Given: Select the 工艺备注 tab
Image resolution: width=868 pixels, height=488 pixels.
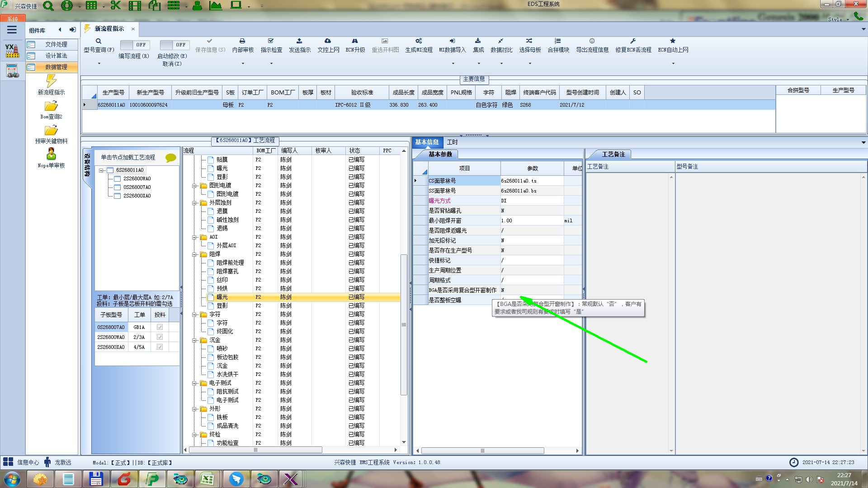Looking at the screenshot, I should pos(613,155).
